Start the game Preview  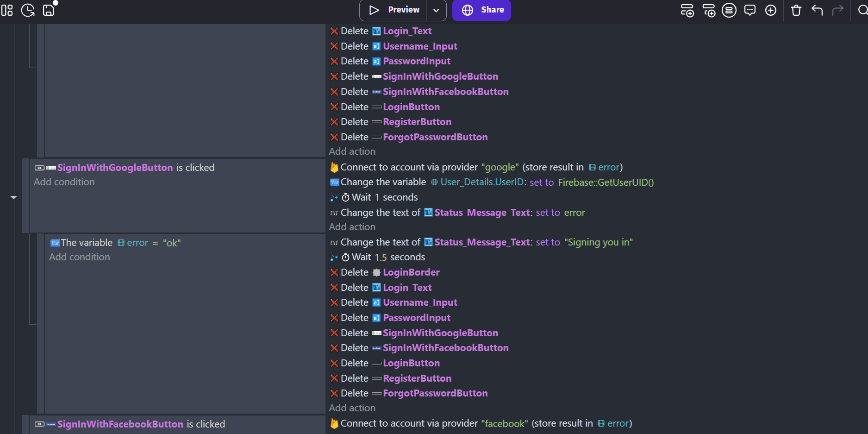coord(394,10)
